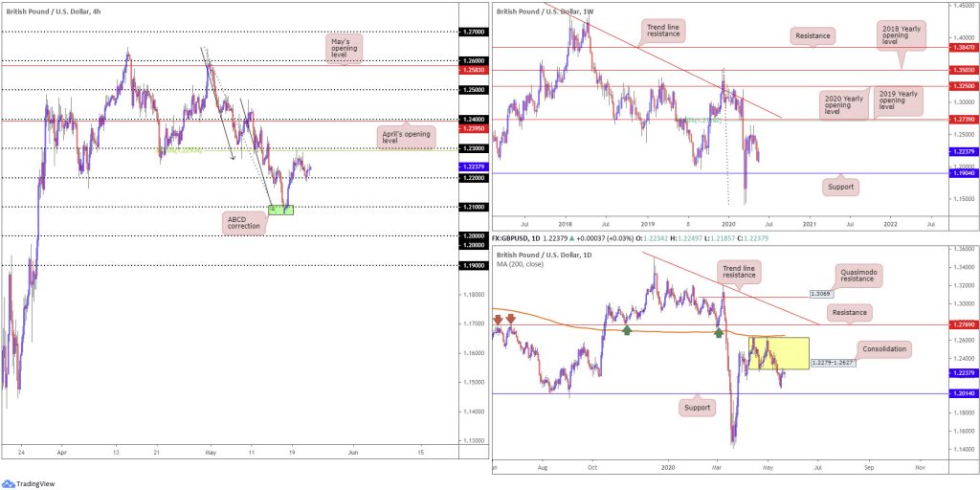Select the first red down-arrow marker on daily chart
This screenshot has height=490, width=980.
pyautogui.click(x=498, y=320)
